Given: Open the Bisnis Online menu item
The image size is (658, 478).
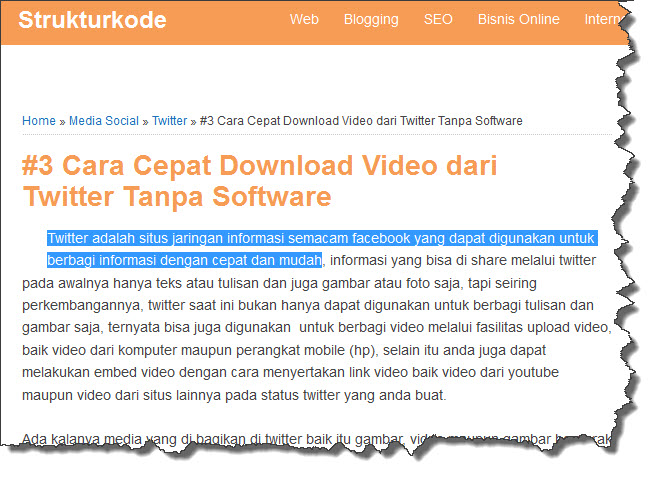Looking at the screenshot, I should (x=519, y=19).
